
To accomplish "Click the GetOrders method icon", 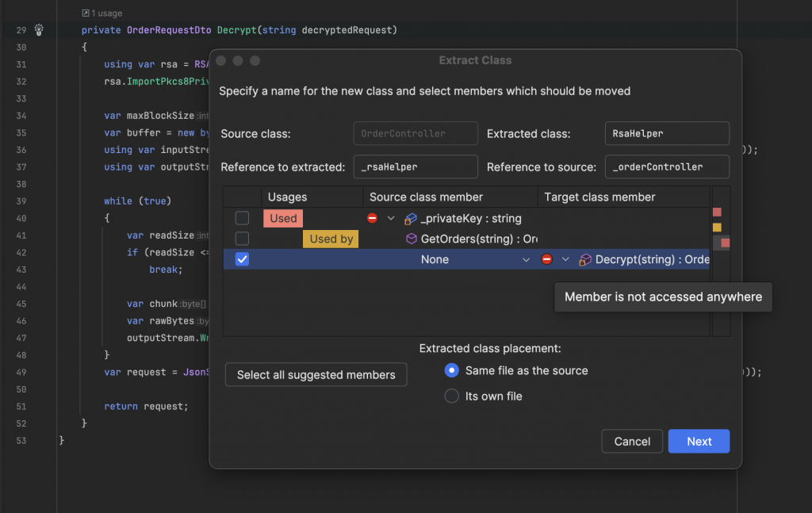I will pyautogui.click(x=411, y=239).
